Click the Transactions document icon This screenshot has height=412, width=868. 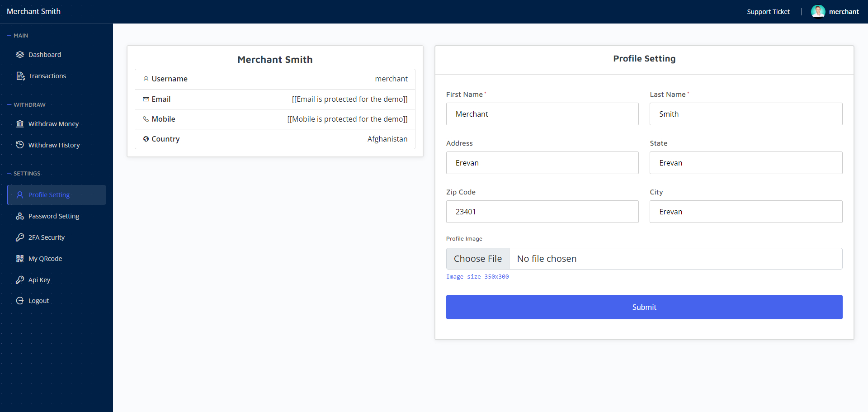20,76
